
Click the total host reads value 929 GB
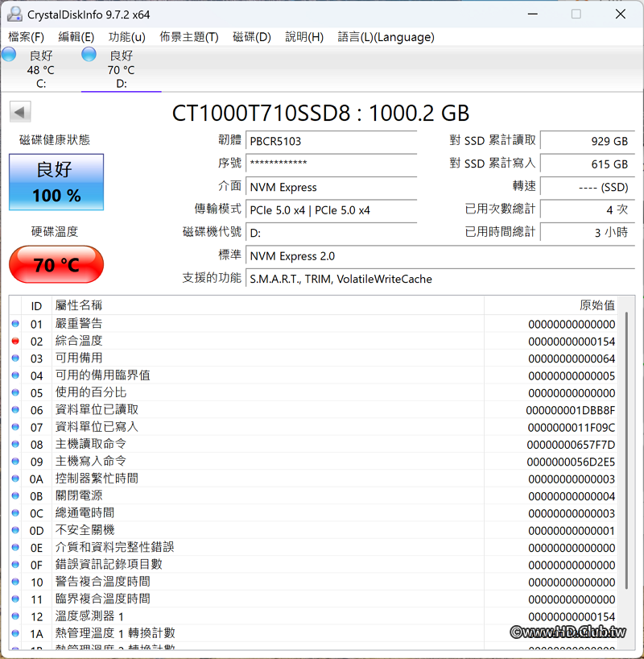588,141
